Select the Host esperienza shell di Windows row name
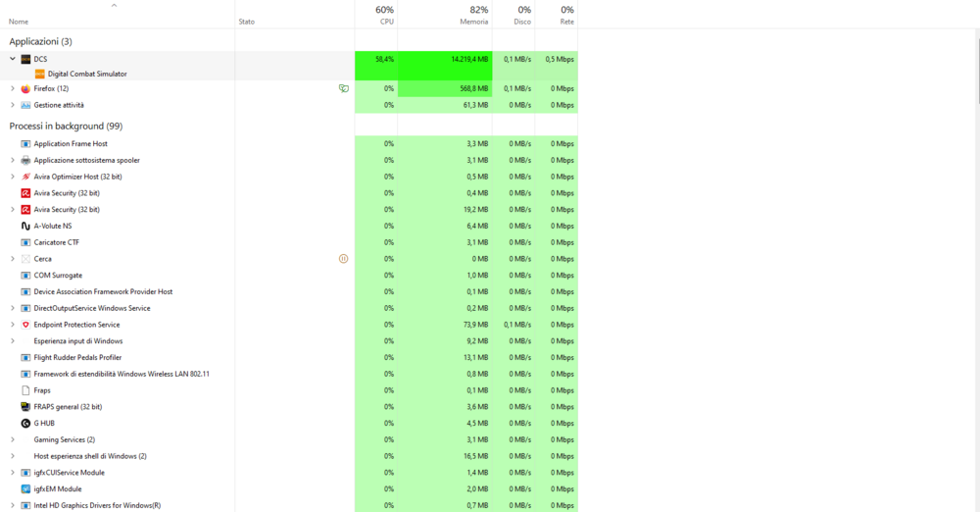The image size is (980, 512). (x=90, y=456)
